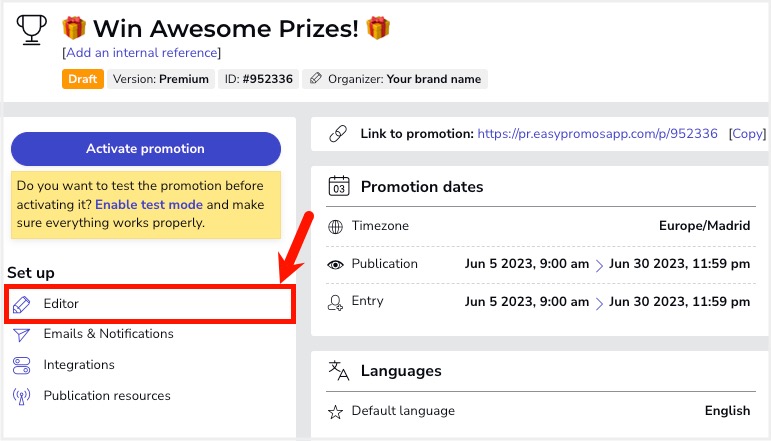
Task: Click the eye icon beside Publication
Action: (336, 264)
